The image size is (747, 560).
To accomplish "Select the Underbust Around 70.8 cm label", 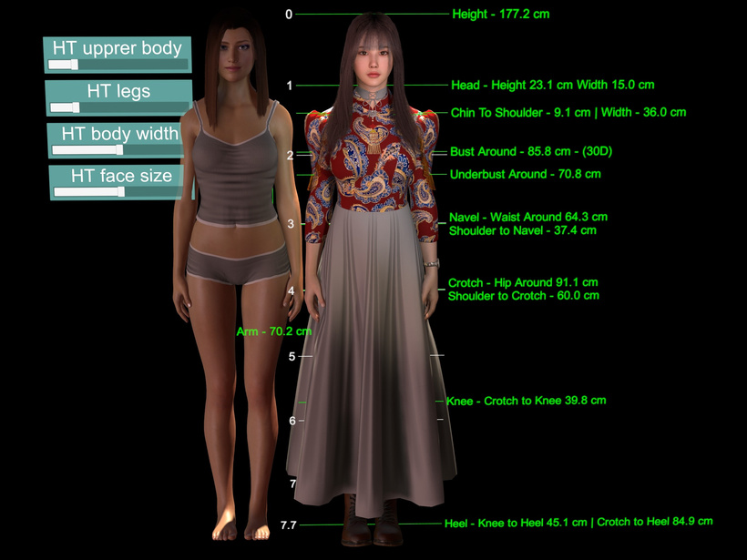I will pyautogui.click(x=525, y=174).
